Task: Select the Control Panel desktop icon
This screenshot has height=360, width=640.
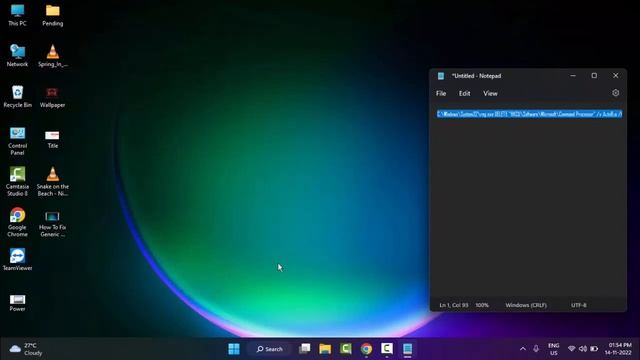Action: click(x=17, y=141)
